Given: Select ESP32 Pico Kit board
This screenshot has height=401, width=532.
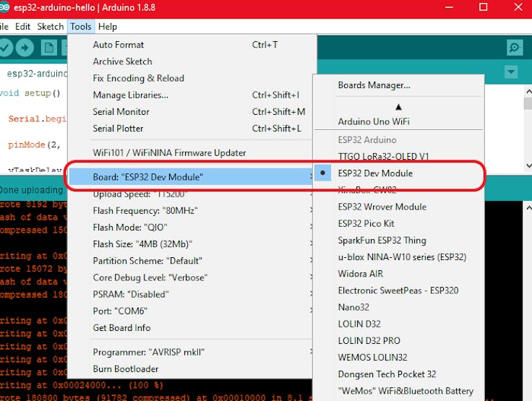Looking at the screenshot, I should [399, 223].
